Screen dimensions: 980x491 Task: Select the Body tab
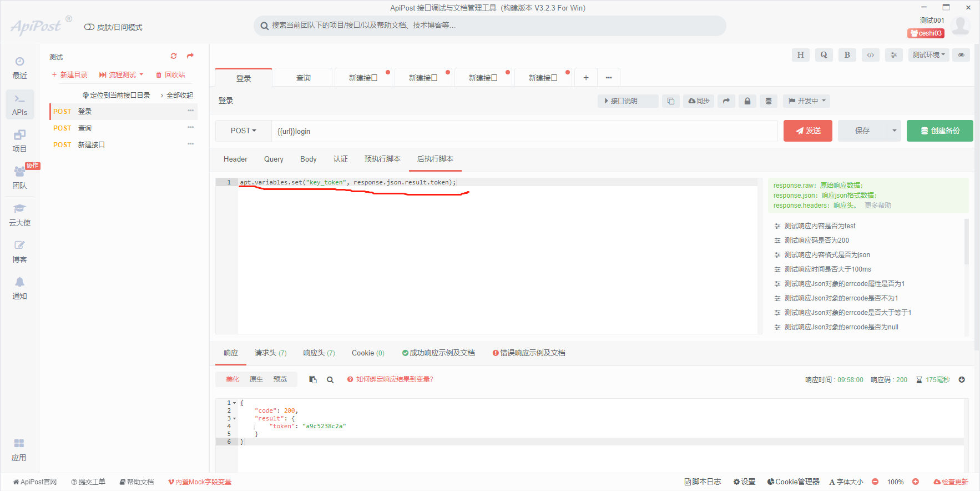tap(308, 159)
